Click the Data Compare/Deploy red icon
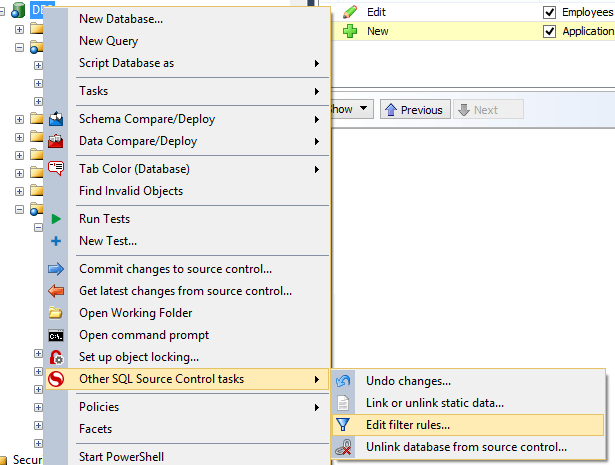The width and height of the screenshot is (615, 465). tap(56, 141)
